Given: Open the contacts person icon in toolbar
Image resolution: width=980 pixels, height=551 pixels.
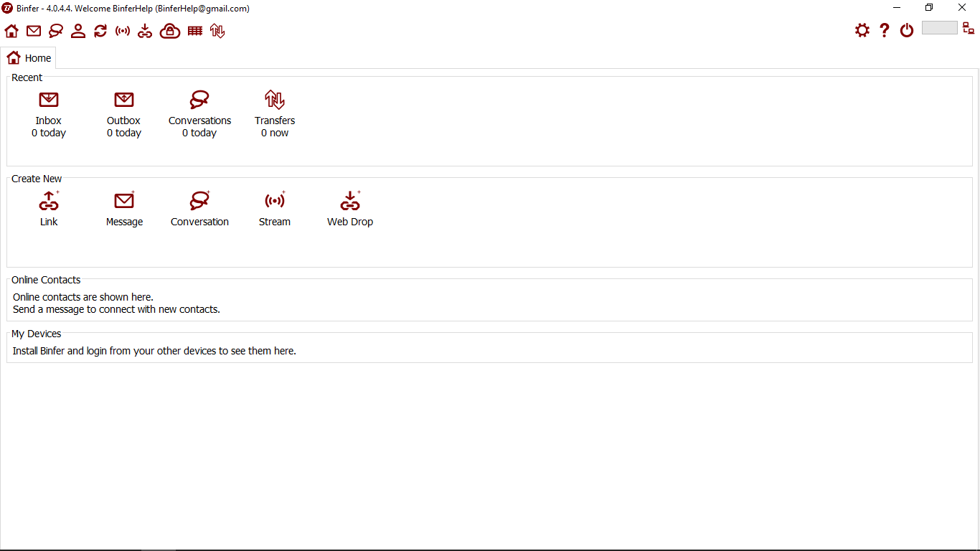Looking at the screenshot, I should pyautogui.click(x=78, y=31).
